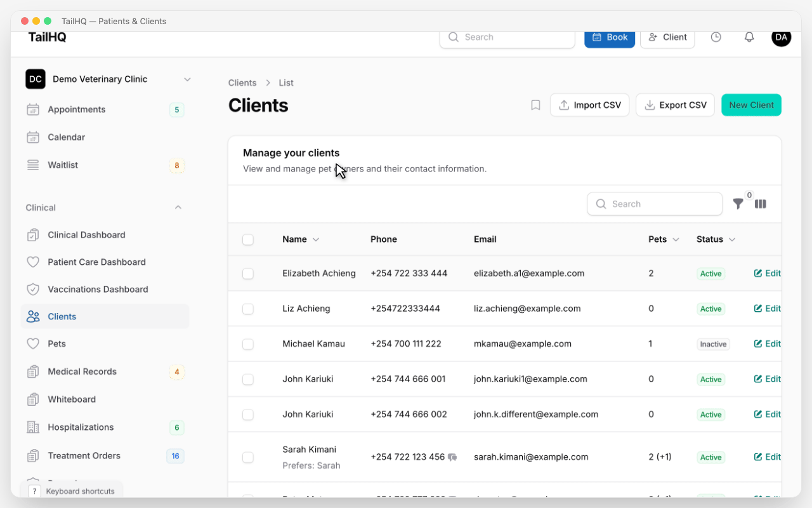Click the bookmark icon next to Import CSV
812x508 pixels.
point(535,105)
